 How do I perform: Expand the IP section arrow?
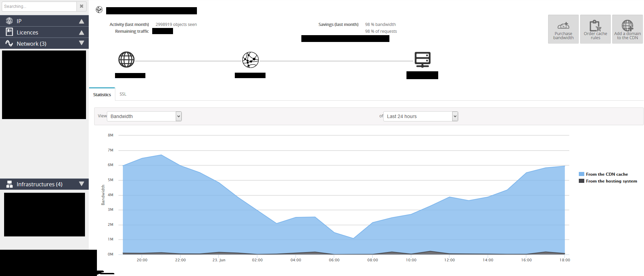(82, 21)
